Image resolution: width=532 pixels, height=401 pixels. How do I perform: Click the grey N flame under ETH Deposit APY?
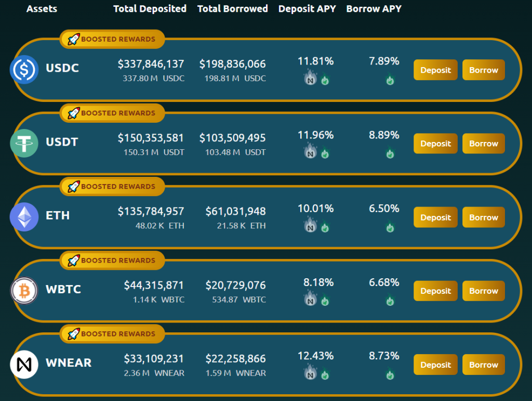point(310,225)
